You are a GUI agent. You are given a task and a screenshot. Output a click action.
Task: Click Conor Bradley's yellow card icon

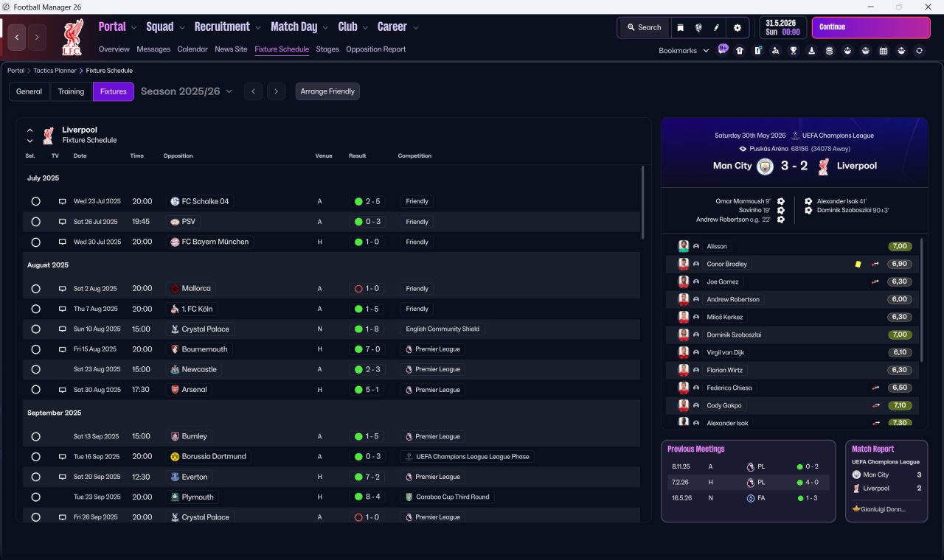coord(858,264)
